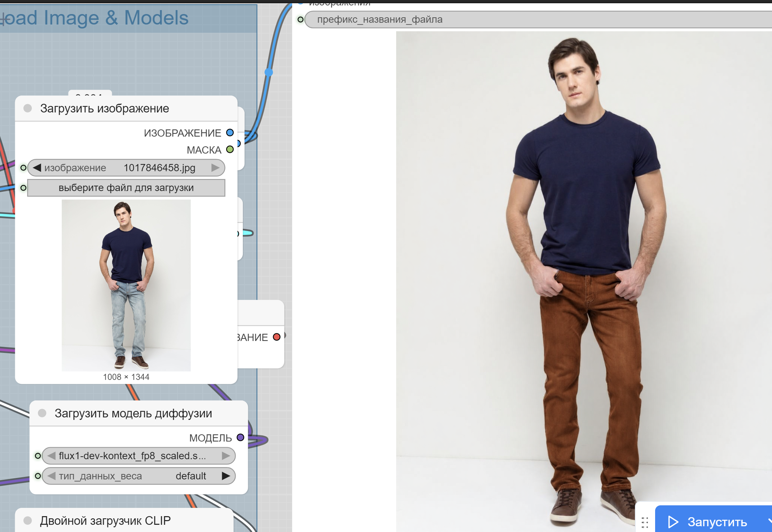Click the ИЗОБРАЖЕНИЕ blue output socket
The height and width of the screenshot is (532, 772).
tap(230, 133)
